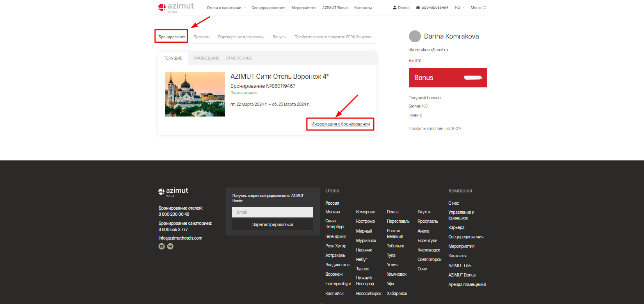Screen dimensions: 644x304
Task: Open Контакты in the top navigation
Action: 363,7
